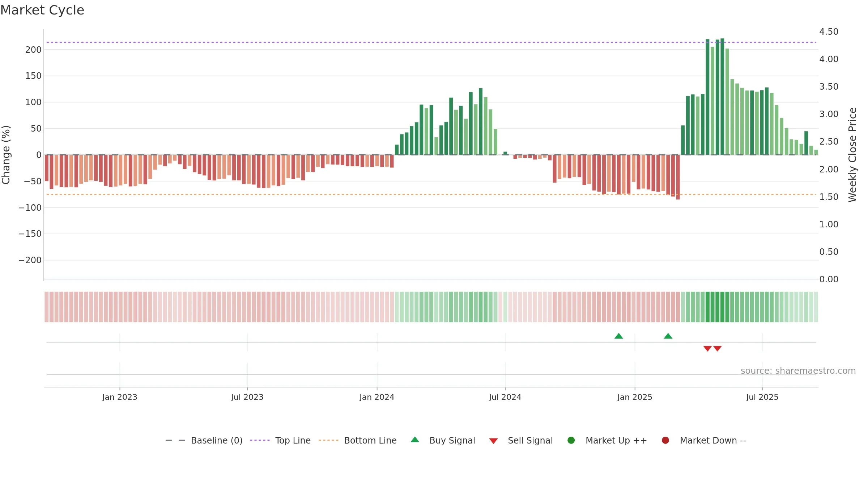The width and height of the screenshot is (868, 488).
Task: Click the Jan 2024 axis label
Action: [377, 397]
